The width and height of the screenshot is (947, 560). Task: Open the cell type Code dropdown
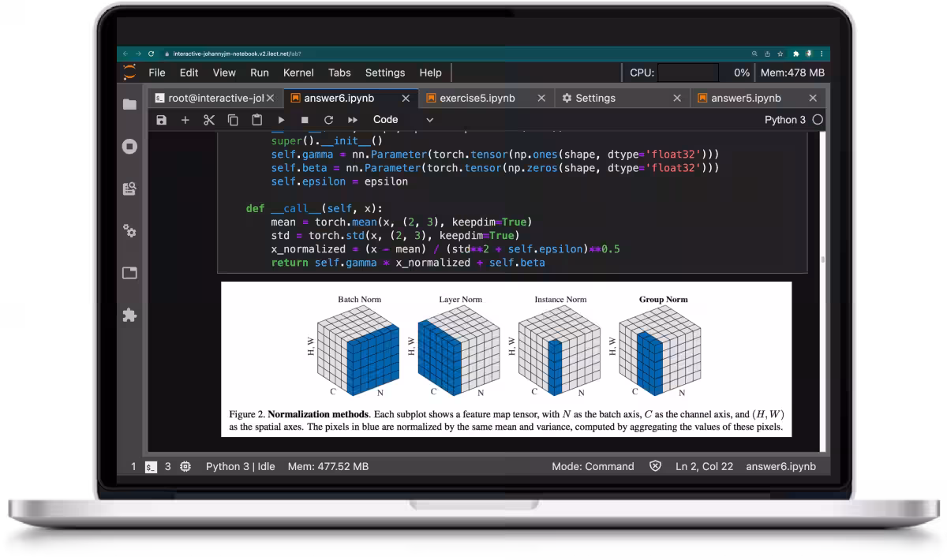coord(403,120)
